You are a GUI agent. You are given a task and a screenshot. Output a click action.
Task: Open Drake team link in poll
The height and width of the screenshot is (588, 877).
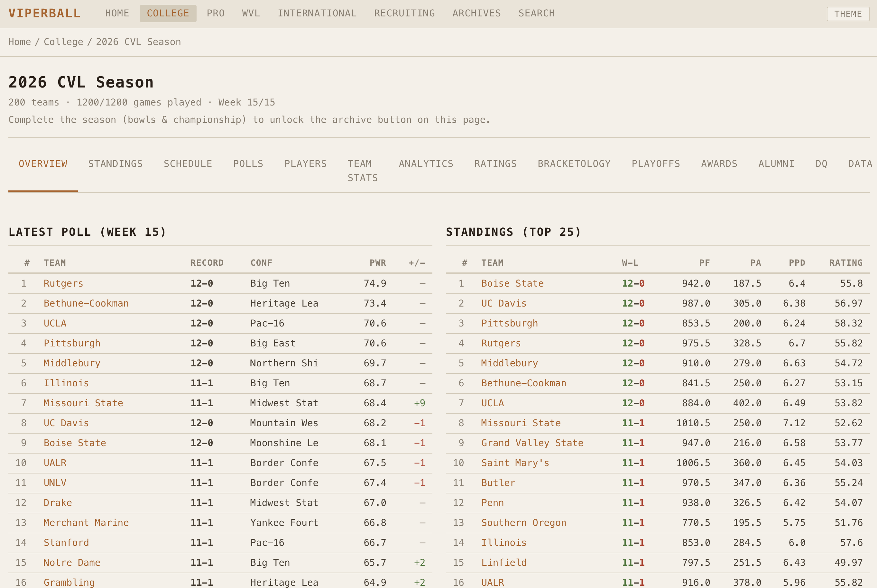pos(58,502)
